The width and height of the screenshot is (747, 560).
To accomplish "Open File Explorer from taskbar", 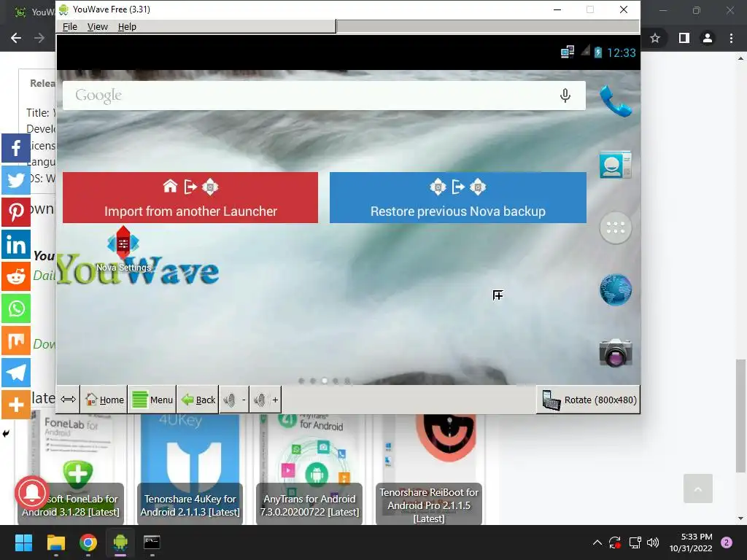I will (55, 542).
